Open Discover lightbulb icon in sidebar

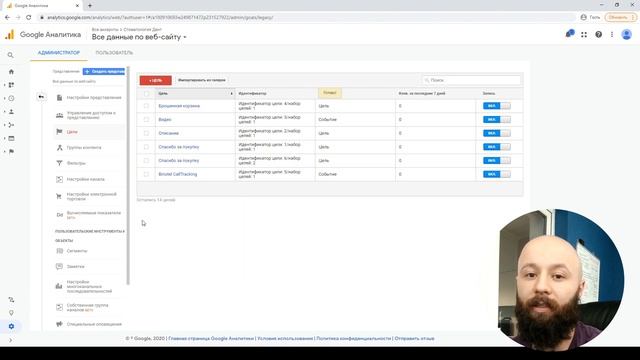pyautogui.click(x=11, y=313)
